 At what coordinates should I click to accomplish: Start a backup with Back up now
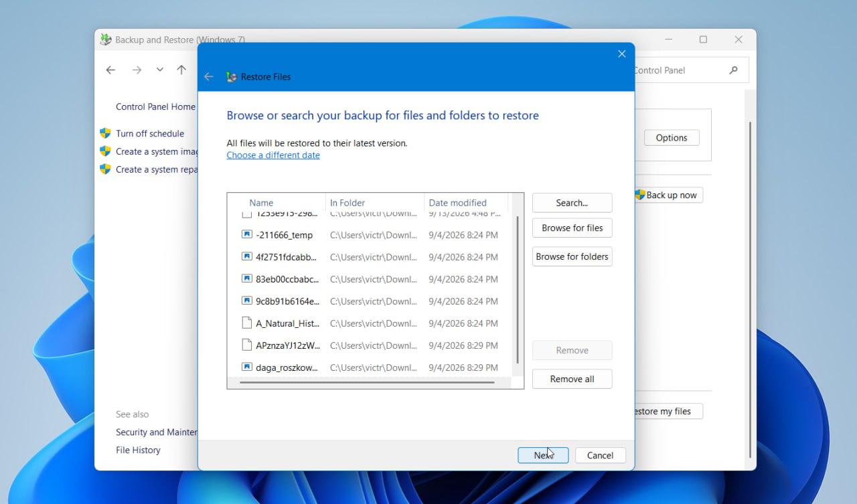tap(668, 195)
